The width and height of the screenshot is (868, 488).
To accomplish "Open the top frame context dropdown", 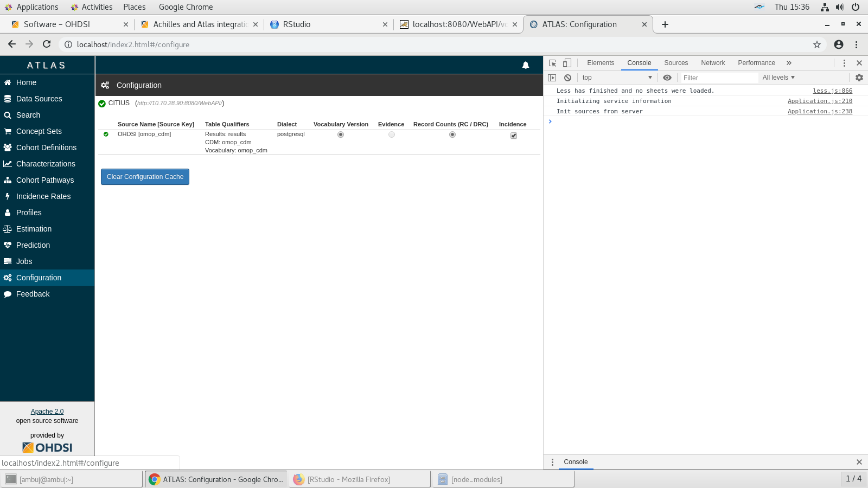I will 616,78.
